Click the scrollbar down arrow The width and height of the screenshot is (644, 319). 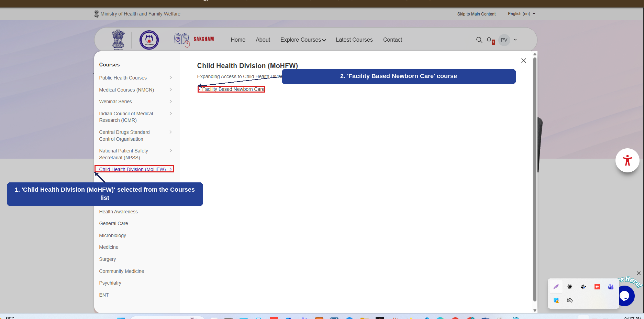[535, 310]
